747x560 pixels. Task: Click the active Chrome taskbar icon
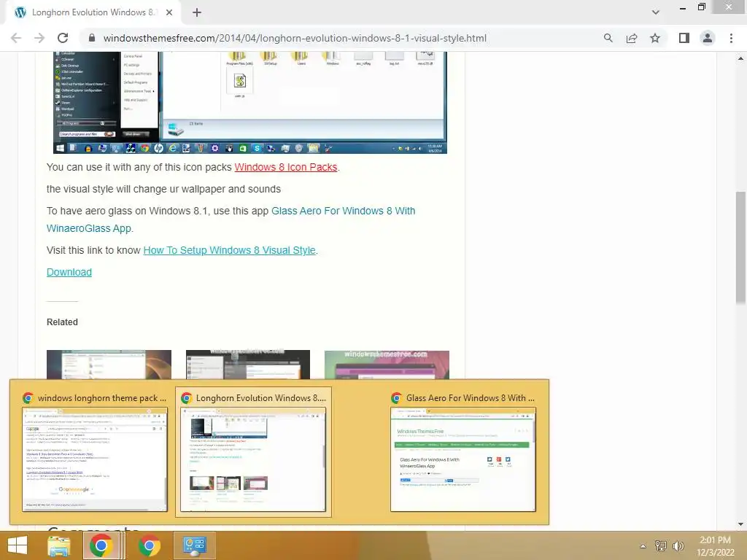point(101,545)
